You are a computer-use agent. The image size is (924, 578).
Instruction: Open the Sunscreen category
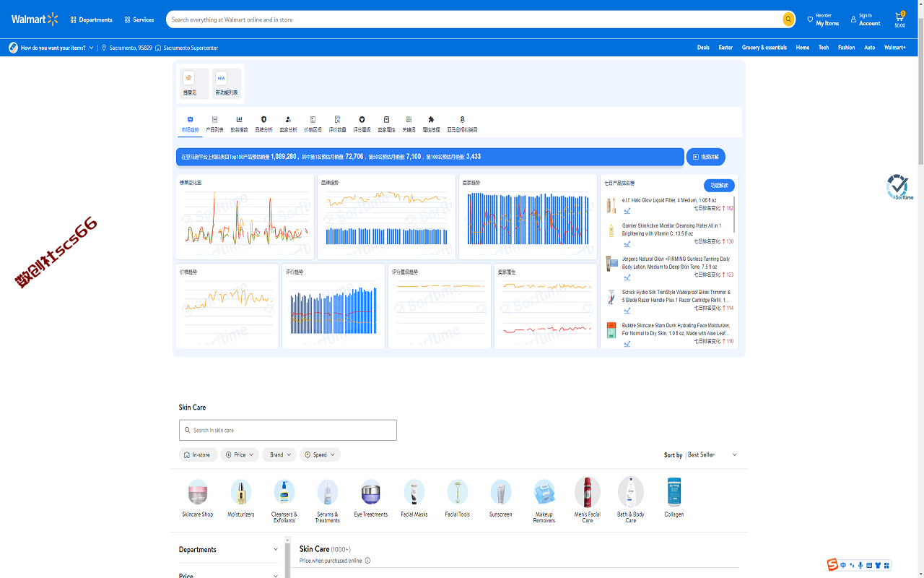500,499
